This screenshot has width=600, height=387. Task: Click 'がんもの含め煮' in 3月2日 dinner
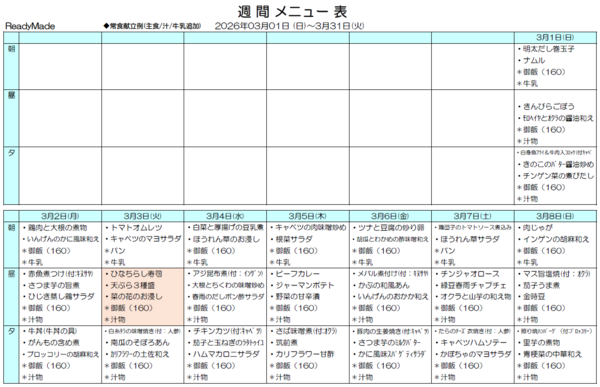(54, 342)
